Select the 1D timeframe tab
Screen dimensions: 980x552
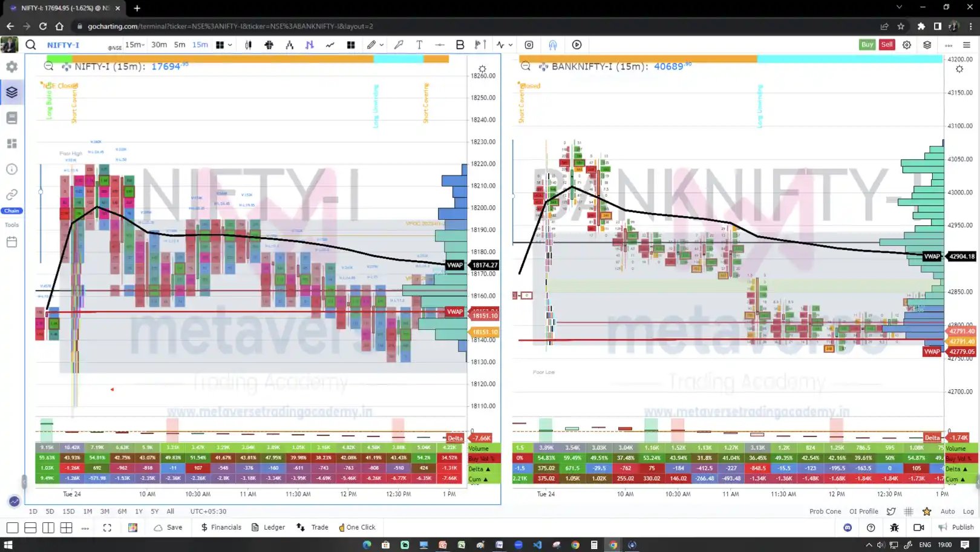point(33,511)
